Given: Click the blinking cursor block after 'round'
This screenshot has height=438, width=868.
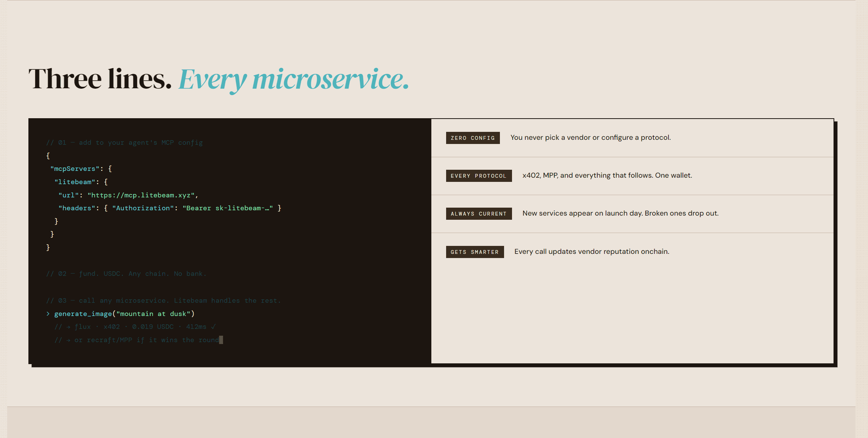Looking at the screenshot, I should pos(221,340).
